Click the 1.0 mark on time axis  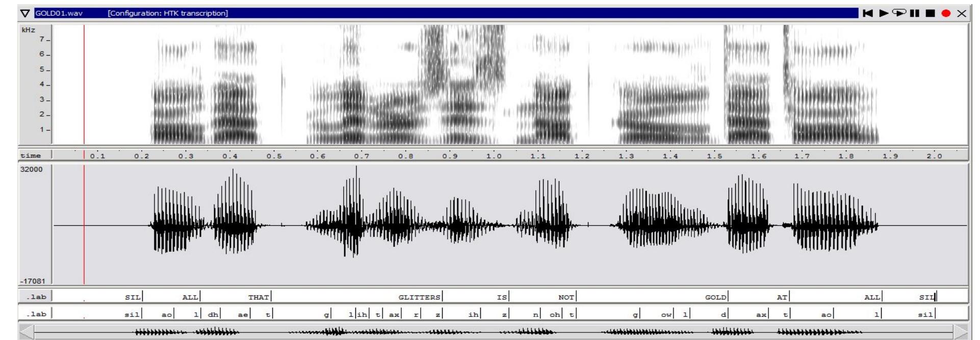(494, 156)
